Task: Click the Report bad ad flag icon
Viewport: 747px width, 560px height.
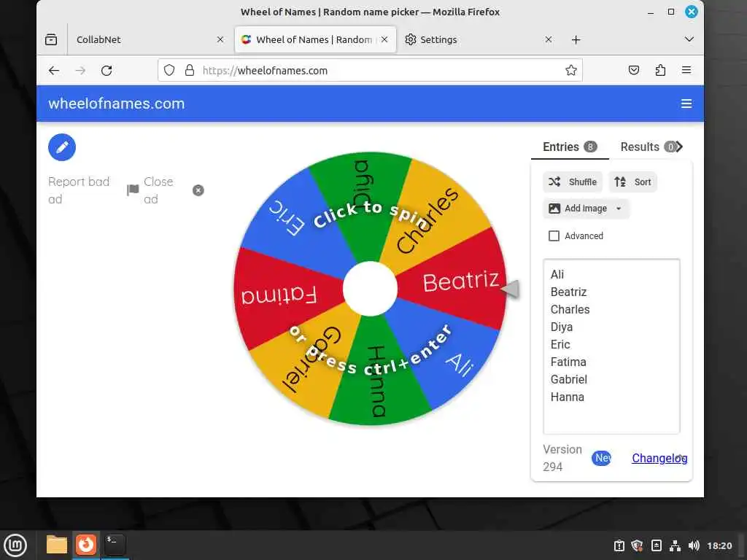Action: click(133, 190)
